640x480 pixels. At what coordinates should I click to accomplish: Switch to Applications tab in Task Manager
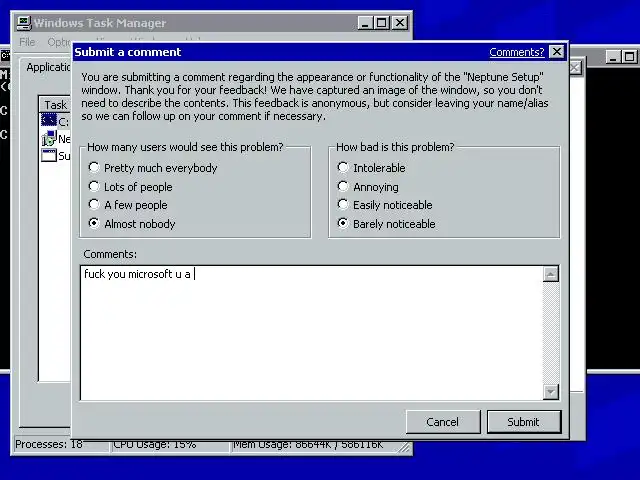pyautogui.click(x=48, y=67)
